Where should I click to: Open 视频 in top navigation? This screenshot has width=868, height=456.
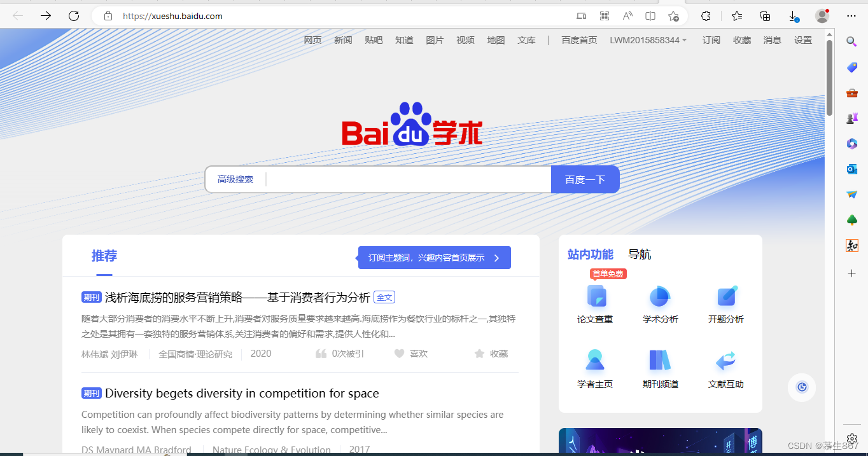pos(465,40)
